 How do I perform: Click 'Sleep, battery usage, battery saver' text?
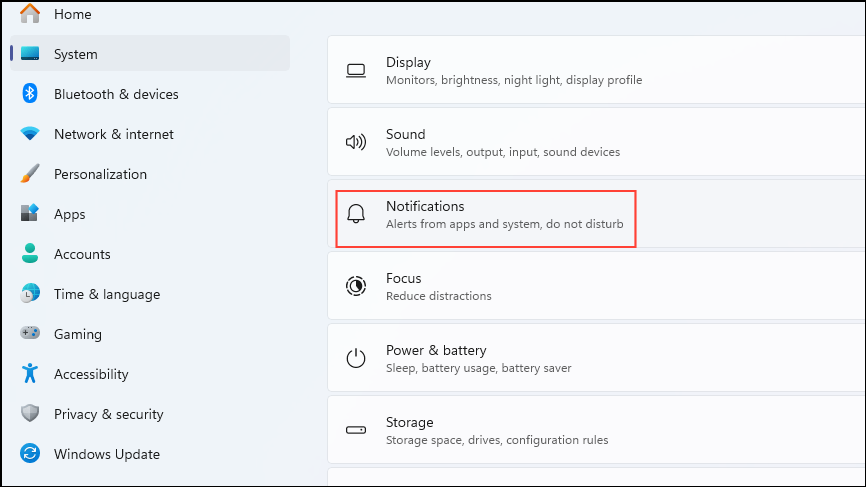pos(478,368)
